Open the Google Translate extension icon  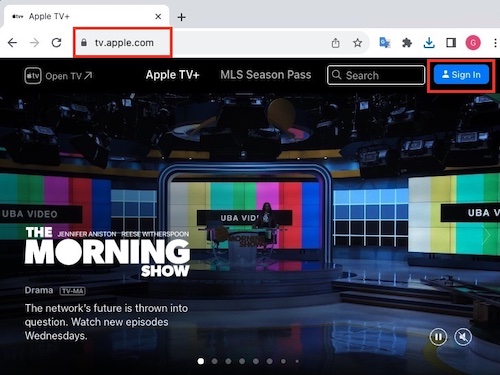click(385, 43)
